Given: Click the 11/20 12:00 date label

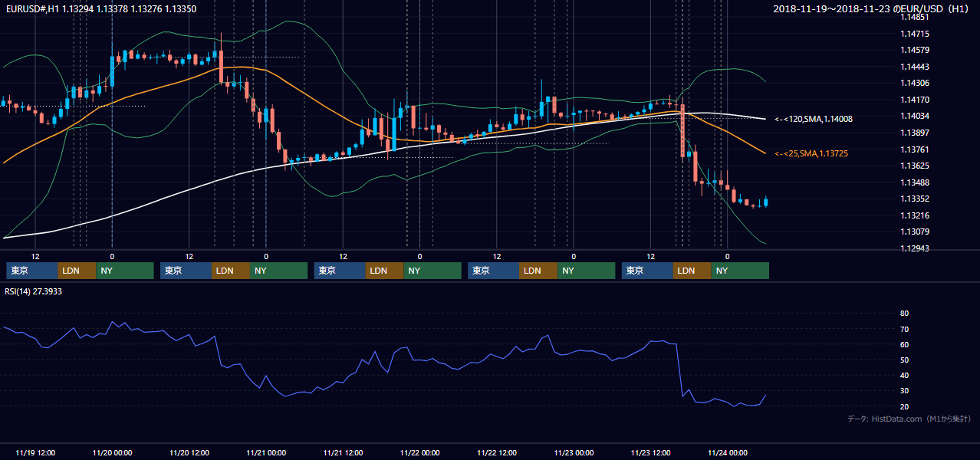Looking at the screenshot, I should (189, 452).
